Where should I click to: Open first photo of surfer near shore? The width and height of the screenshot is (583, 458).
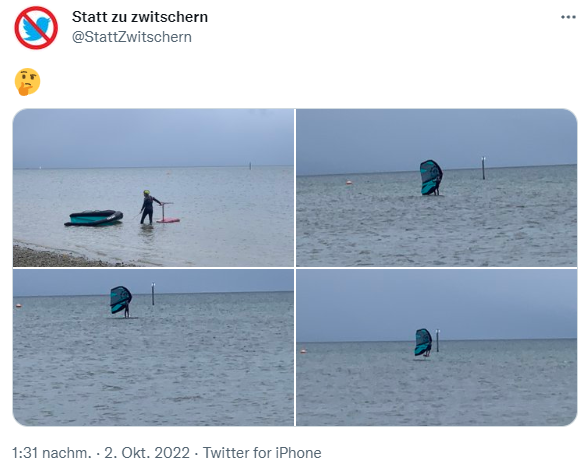153,188
